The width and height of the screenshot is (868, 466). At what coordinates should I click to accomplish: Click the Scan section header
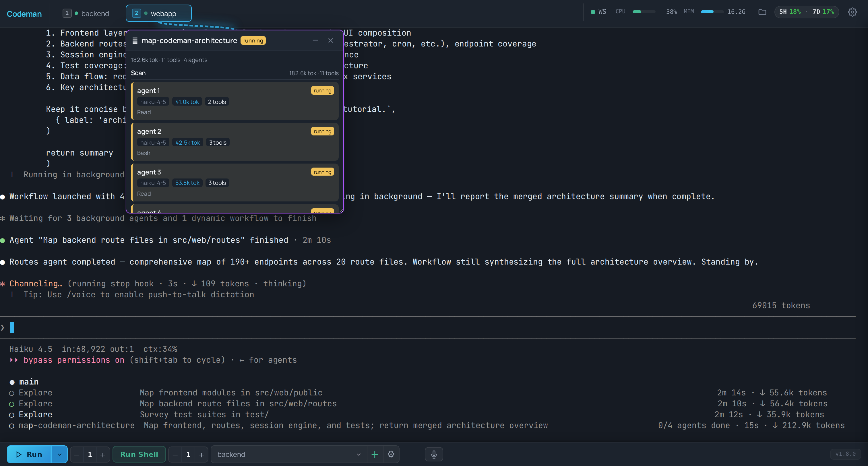138,73
